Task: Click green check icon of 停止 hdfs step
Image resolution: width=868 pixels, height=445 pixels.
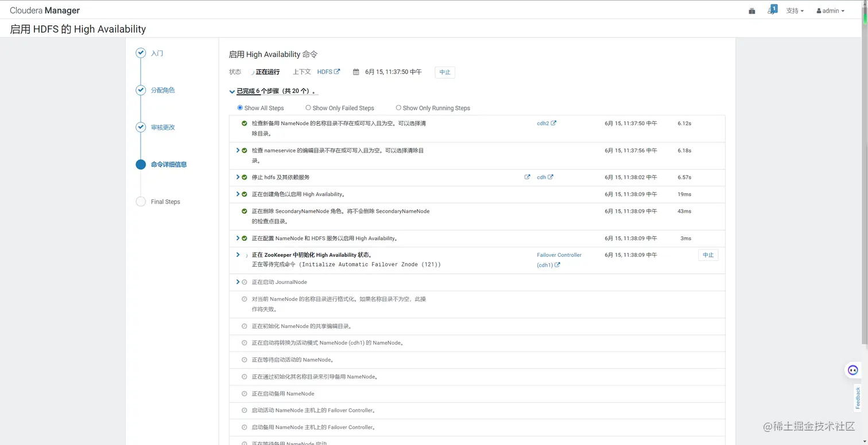Action: click(245, 177)
